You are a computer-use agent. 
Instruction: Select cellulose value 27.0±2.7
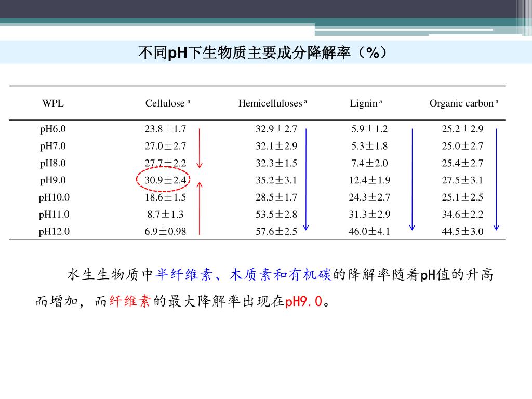165,146
